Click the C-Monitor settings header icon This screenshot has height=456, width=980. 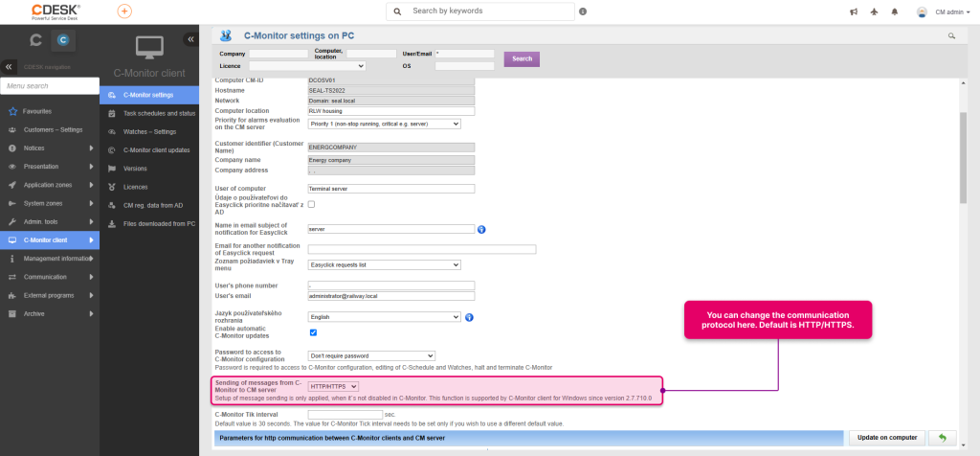(x=226, y=35)
